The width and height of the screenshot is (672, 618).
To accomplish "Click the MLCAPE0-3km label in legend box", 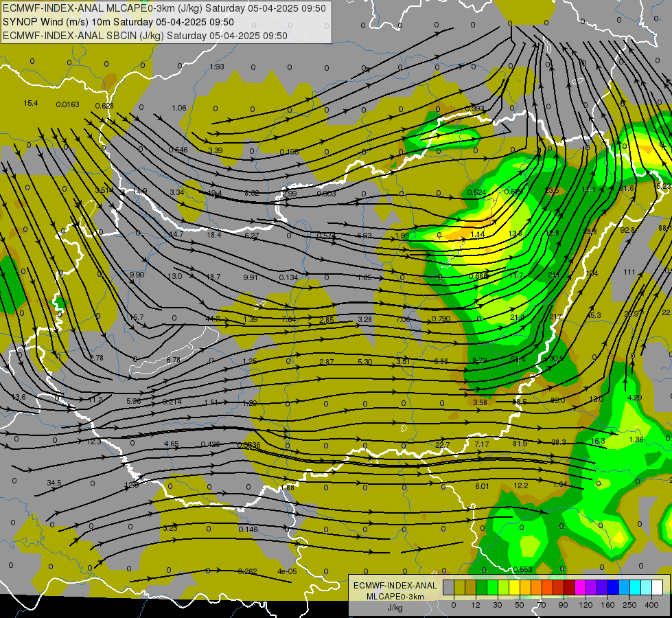I will pyautogui.click(x=395, y=597).
